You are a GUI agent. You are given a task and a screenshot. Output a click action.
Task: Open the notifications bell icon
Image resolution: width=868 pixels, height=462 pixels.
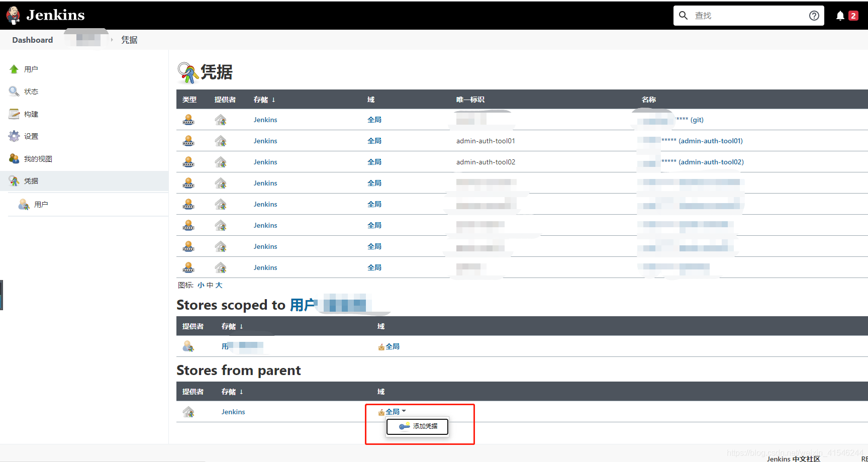[840, 16]
